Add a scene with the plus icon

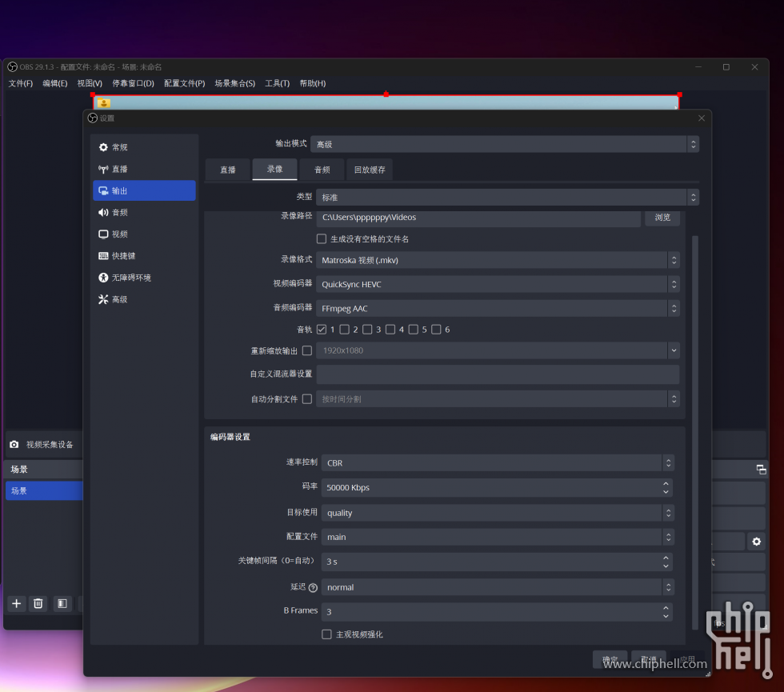point(17,603)
